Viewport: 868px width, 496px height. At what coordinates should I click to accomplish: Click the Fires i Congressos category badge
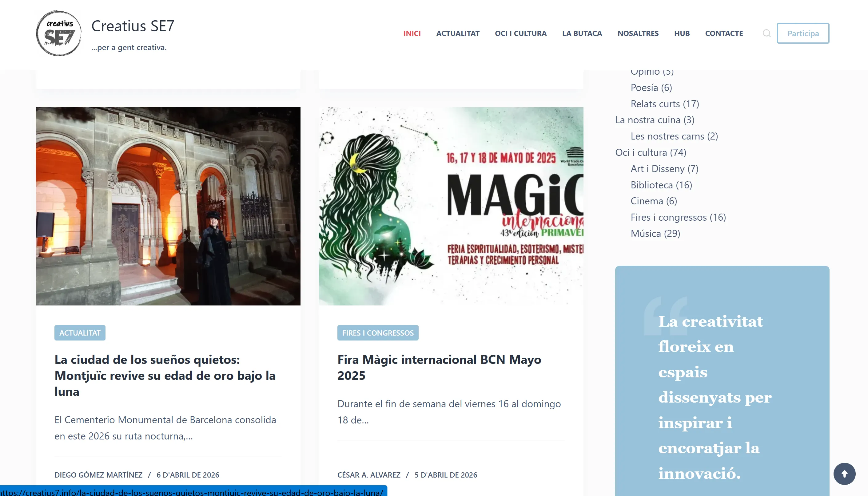coord(378,333)
